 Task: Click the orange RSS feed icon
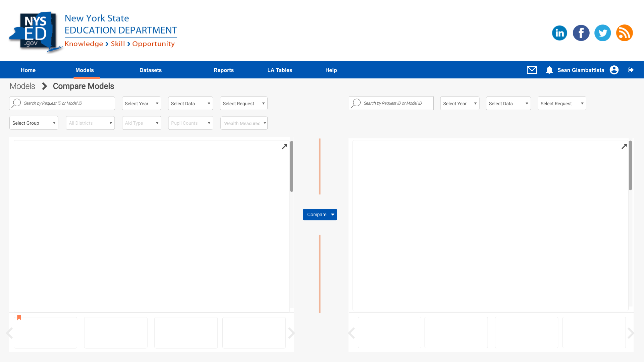[x=624, y=33]
